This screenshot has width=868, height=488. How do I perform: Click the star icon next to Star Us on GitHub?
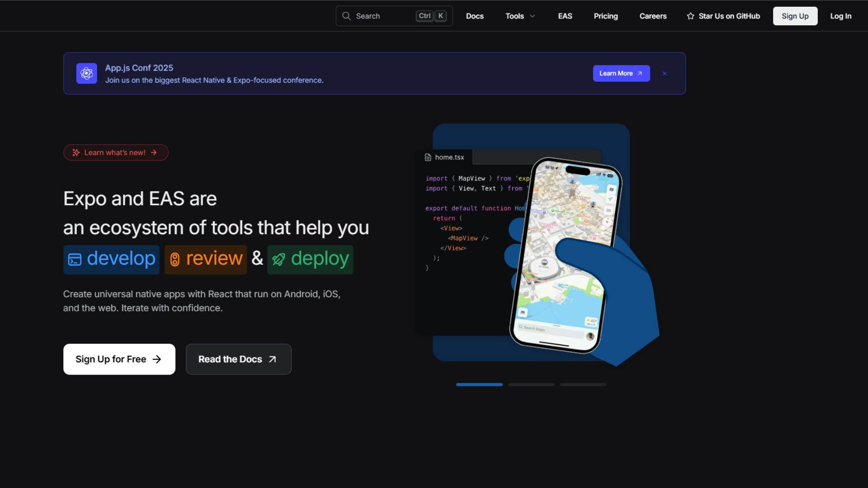pyautogui.click(x=691, y=16)
